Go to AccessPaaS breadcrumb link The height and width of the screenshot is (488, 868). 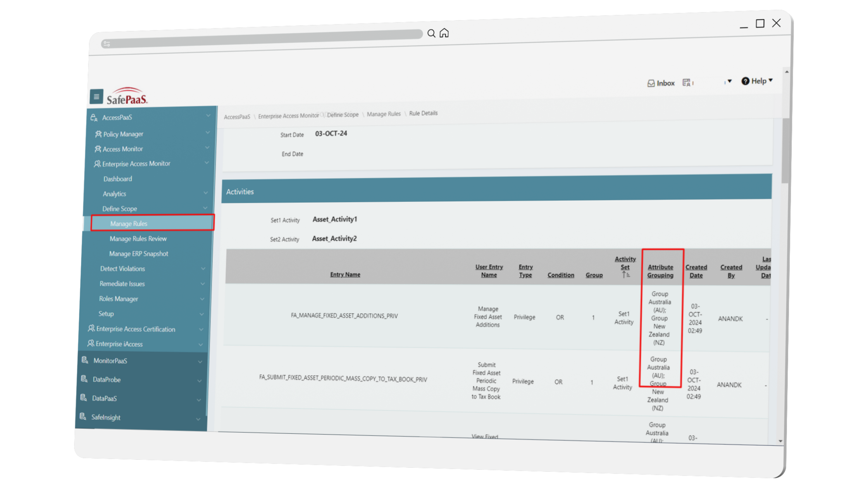tap(237, 117)
